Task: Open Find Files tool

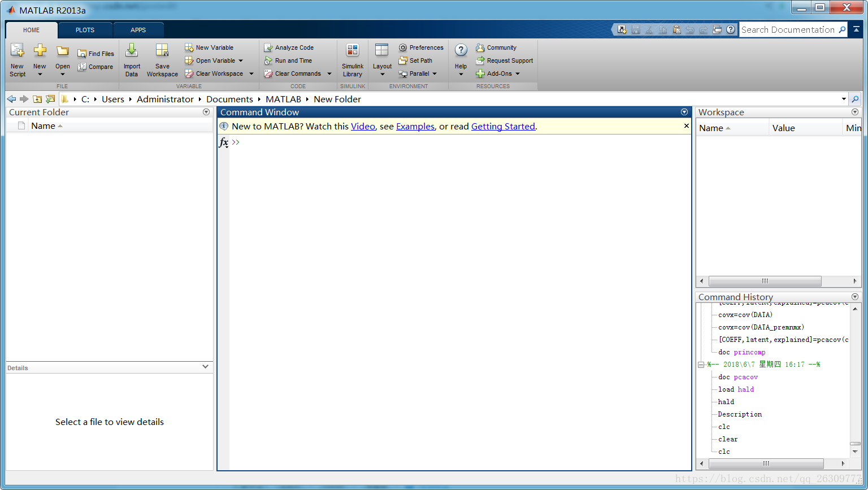Action: coord(96,54)
